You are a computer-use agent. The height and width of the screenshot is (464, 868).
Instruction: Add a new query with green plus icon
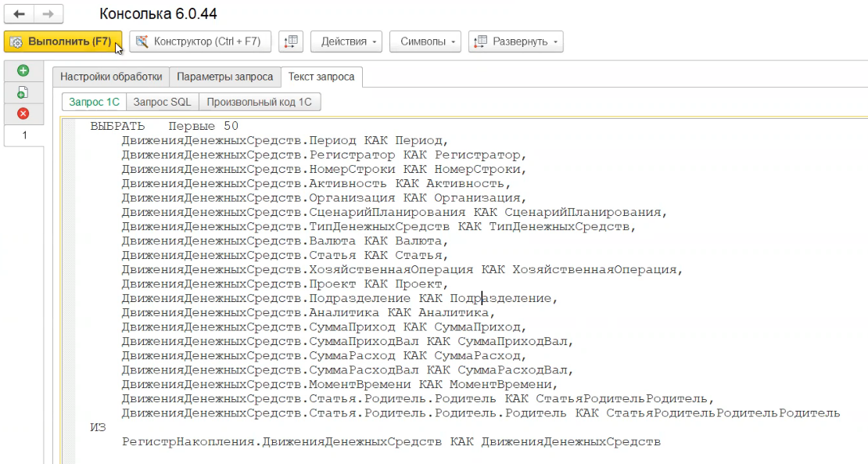point(23,71)
